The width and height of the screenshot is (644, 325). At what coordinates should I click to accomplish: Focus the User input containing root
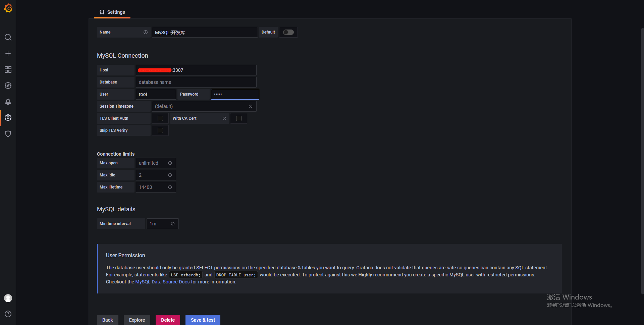click(x=156, y=94)
